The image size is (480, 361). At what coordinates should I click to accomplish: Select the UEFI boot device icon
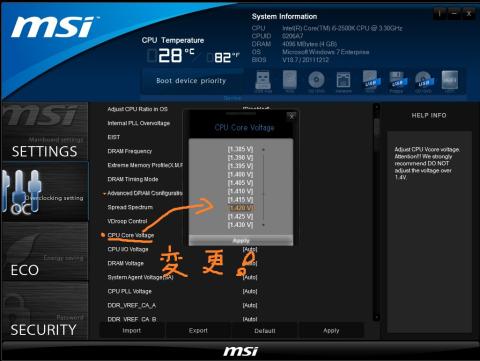coord(450,80)
